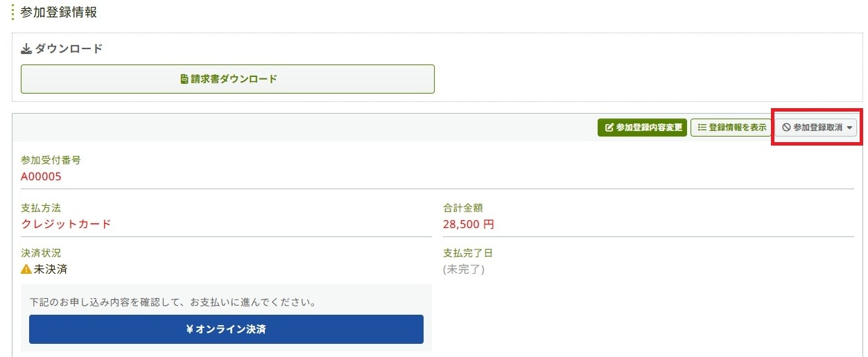Select the reception number A00005
Image resolution: width=868 pixels, height=357 pixels.
click(x=41, y=176)
